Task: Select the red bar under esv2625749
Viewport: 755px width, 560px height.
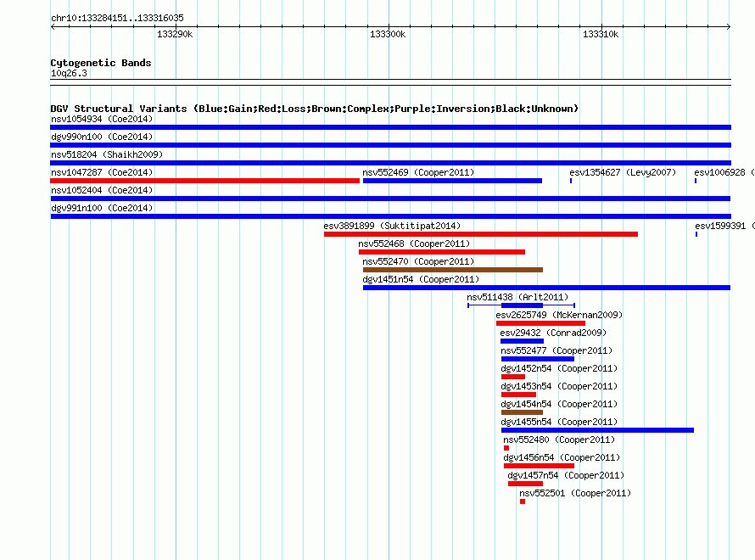Action: tap(540, 323)
